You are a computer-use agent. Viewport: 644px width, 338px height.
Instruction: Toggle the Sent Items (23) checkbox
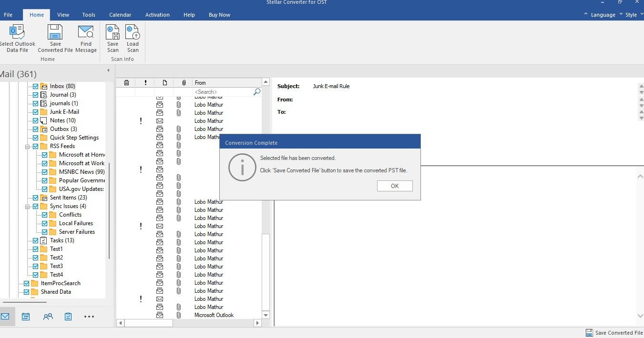pyautogui.click(x=35, y=198)
